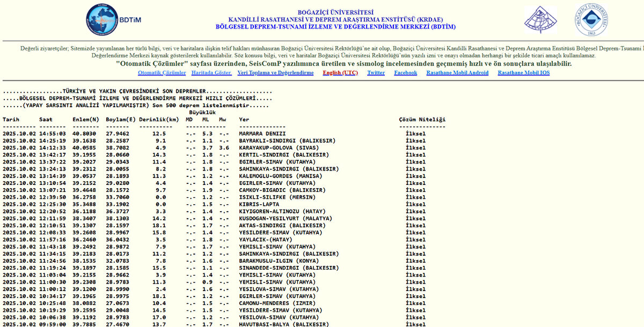Viewport: 644px width, 327px height.
Task: Click the BDTİM center heading line
Action: click(x=335, y=26)
